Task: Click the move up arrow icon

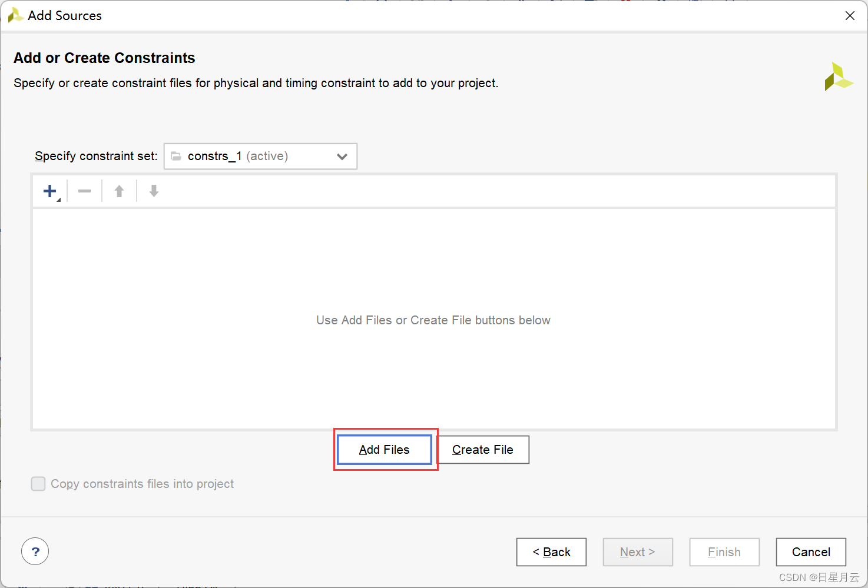Action: click(119, 191)
